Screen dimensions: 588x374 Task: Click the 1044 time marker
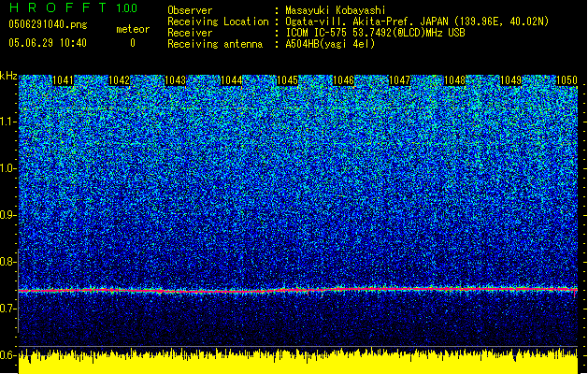[x=232, y=80]
